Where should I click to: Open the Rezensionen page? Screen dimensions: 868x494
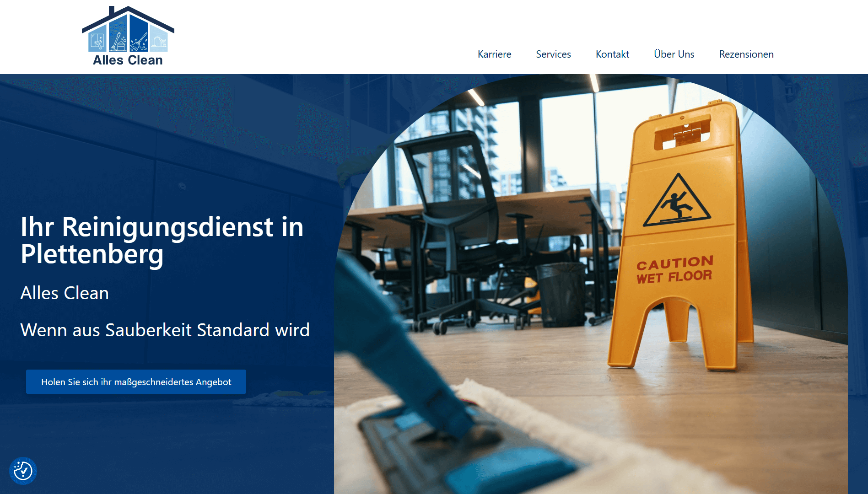(x=746, y=54)
